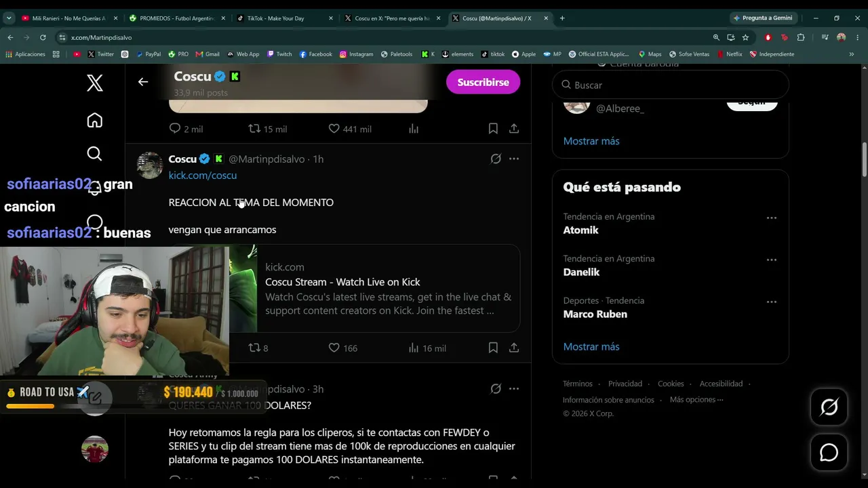Click Pregunta a Gemini button
This screenshot has width=868, height=488.
click(x=764, y=18)
